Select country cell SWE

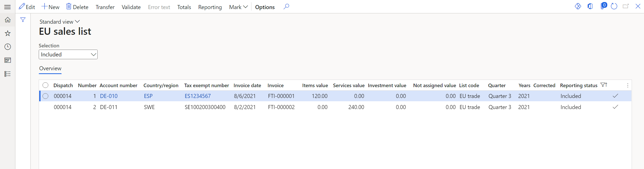149,107
